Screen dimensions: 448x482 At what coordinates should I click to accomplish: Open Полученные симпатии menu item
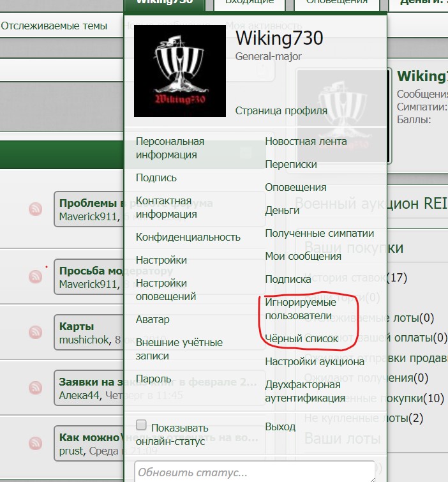319,233
